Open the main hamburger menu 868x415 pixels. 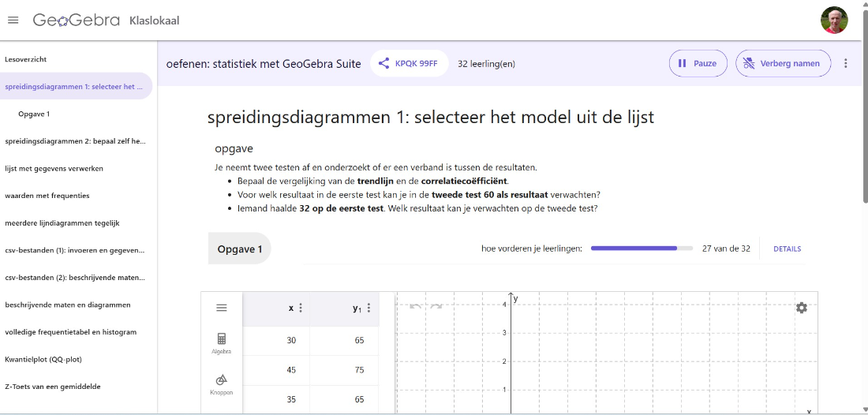coord(13,20)
